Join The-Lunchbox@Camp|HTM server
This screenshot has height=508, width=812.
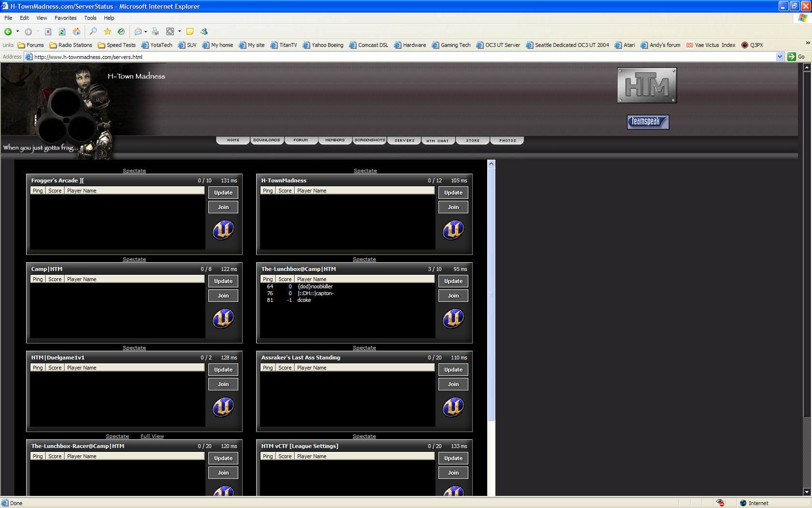coord(453,296)
